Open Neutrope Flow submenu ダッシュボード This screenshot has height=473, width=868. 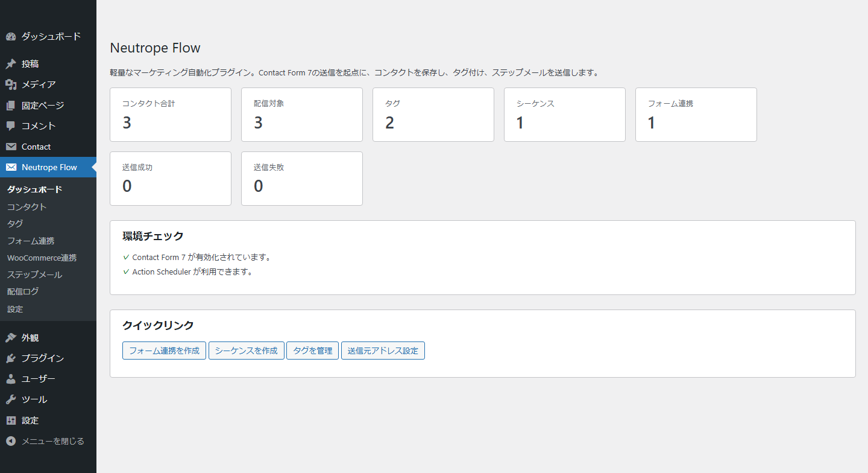pos(48,189)
